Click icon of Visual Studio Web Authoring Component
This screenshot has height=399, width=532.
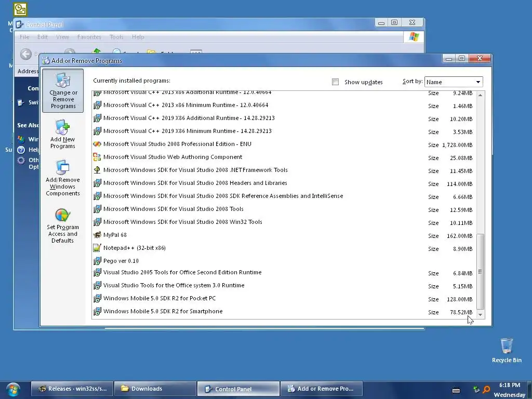(x=97, y=157)
